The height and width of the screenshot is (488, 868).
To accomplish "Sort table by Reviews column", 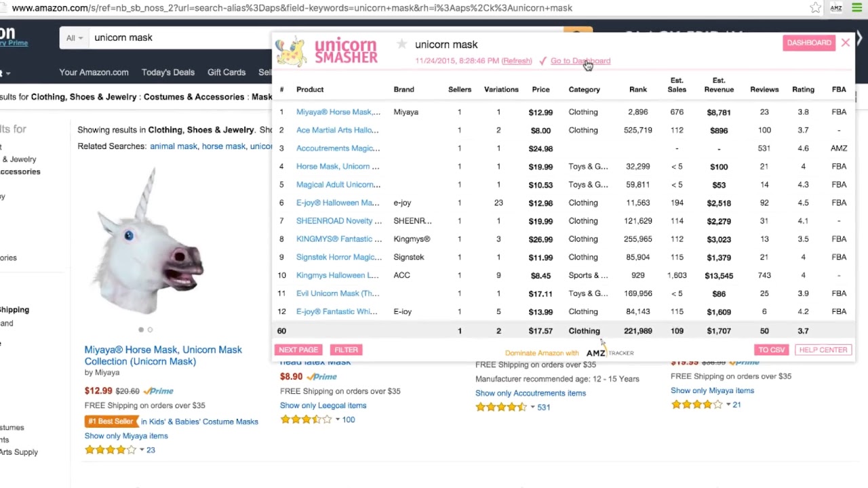I will click(x=764, y=89).
